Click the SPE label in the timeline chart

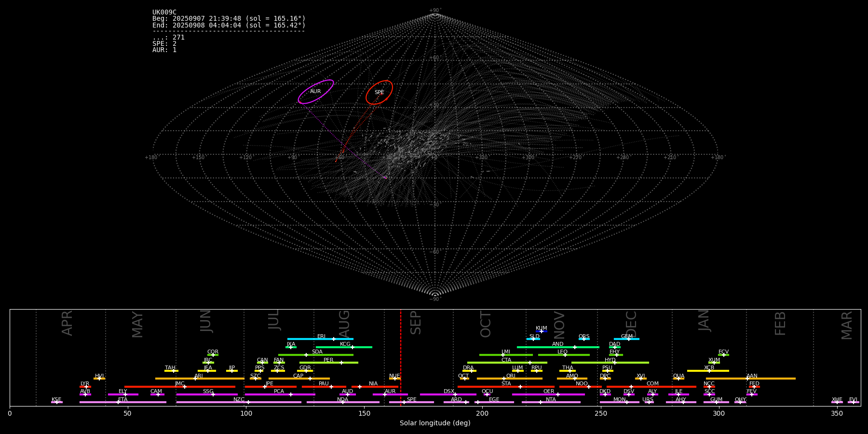(x=412, y=400)
